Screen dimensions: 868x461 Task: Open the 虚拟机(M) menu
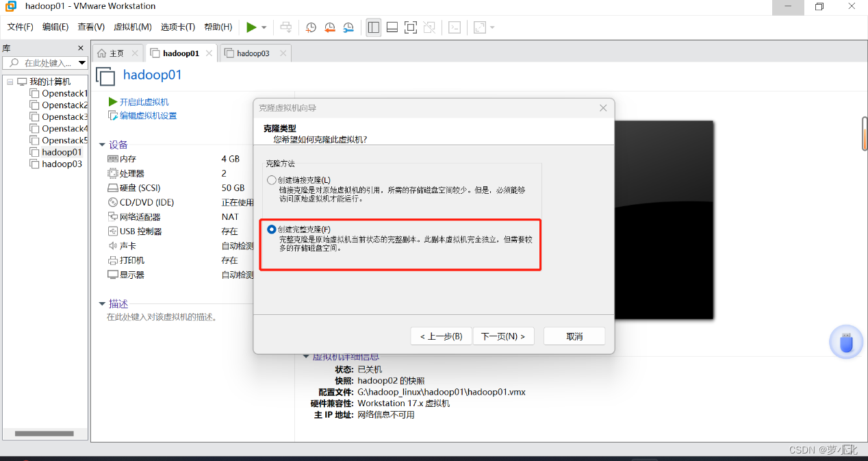tap(133, 27)
